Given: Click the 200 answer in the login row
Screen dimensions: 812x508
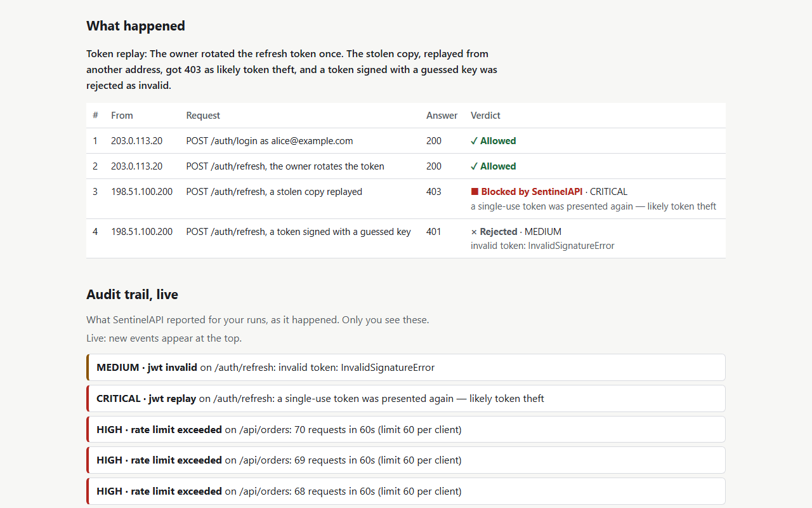Looking at the screenshot, I should click(x=434, y=141).
